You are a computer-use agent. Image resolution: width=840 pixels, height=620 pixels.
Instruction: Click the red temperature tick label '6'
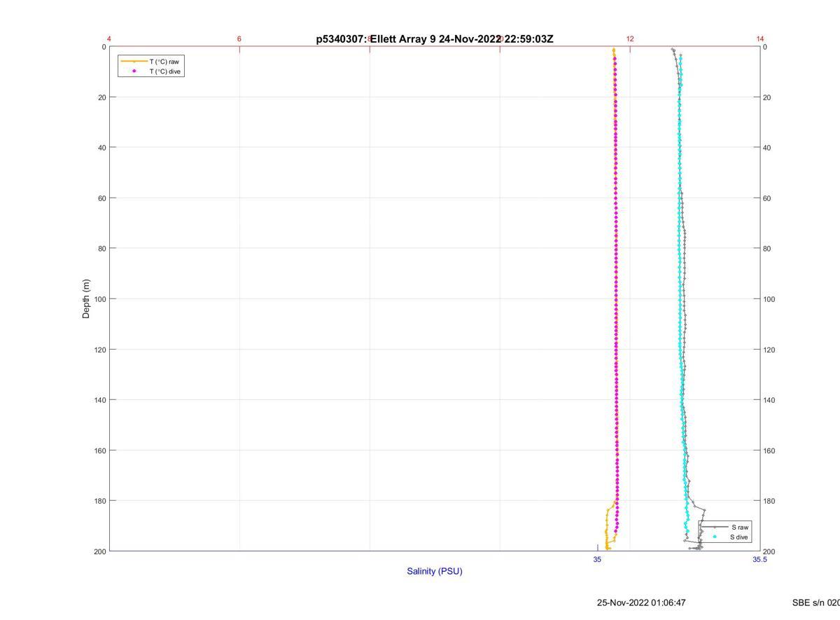click(239, 39)
